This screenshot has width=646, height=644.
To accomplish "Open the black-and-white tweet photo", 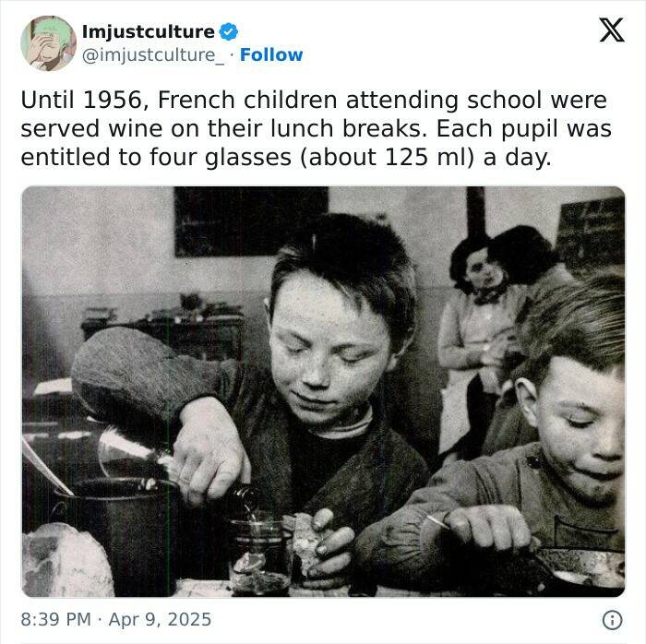I will pos(323,391).
